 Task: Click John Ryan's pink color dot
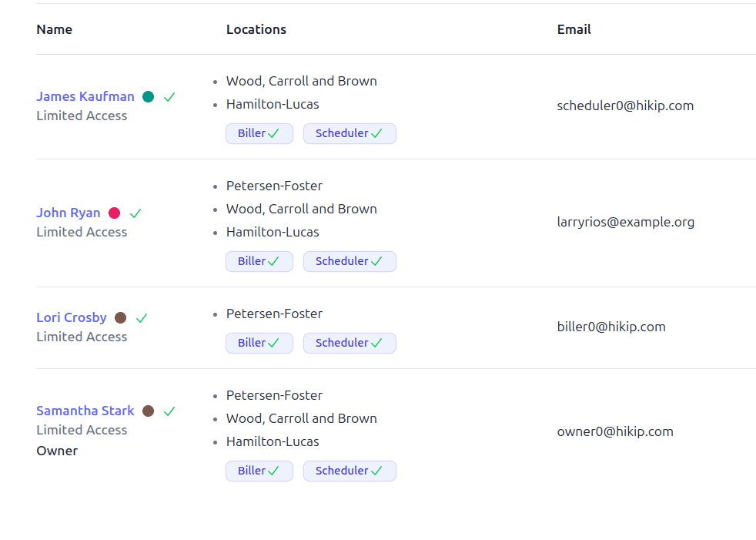click(114, 213)
